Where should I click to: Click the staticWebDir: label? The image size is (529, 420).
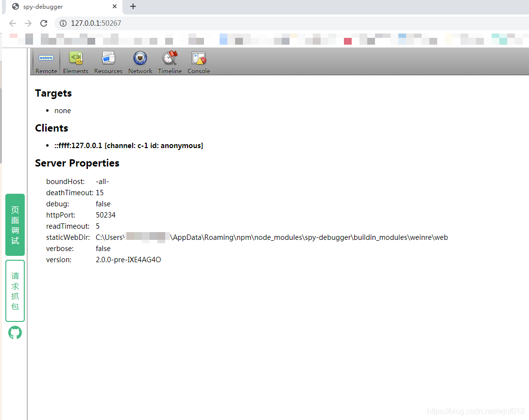click(68, 237)
